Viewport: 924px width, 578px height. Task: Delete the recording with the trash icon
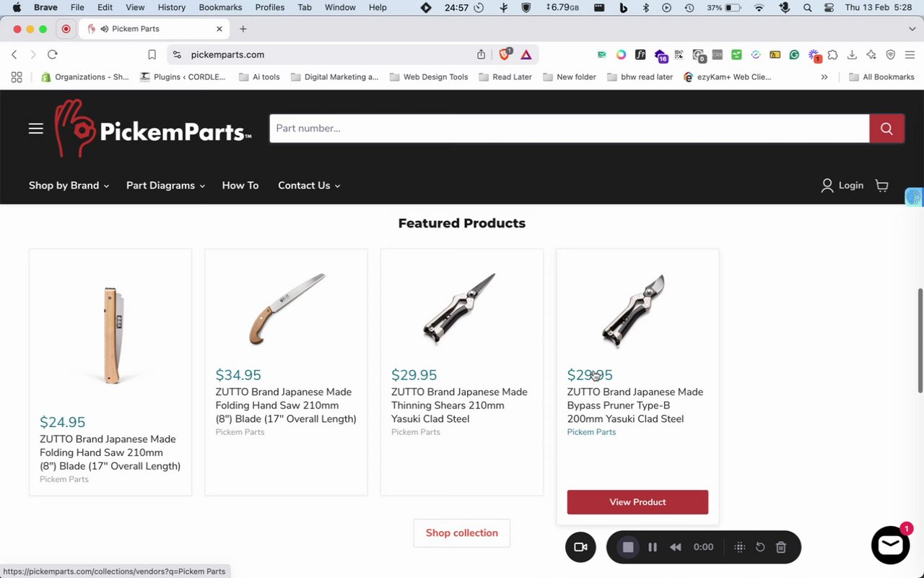pos(781,547)
